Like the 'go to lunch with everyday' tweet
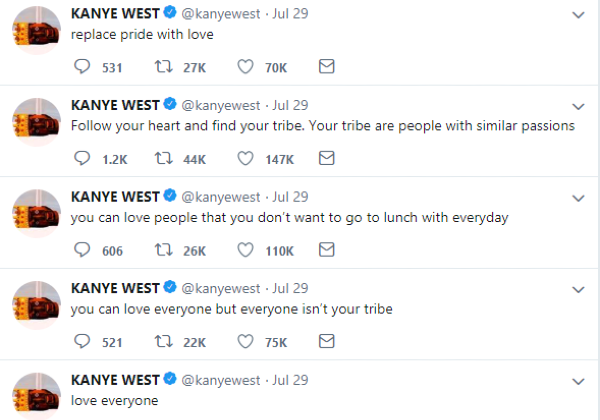This screenshot has height=420, width=600. 245,250
